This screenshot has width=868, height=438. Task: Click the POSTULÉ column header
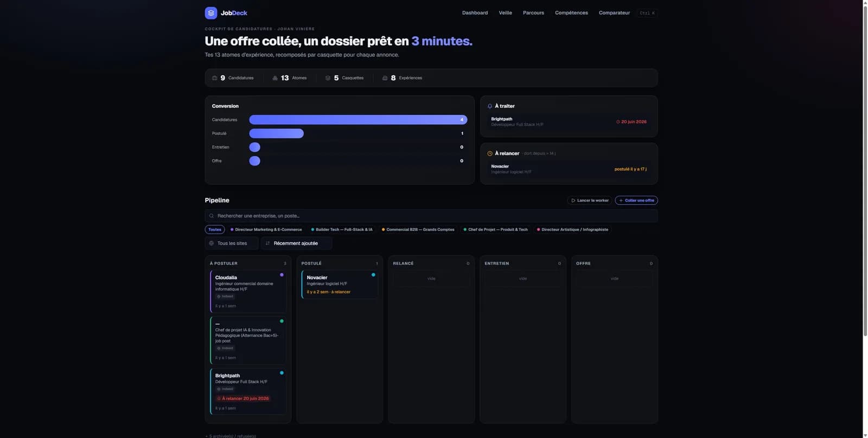[x=311, y=263]
